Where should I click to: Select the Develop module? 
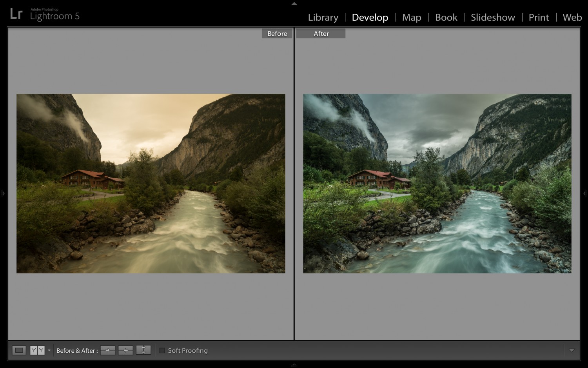click(370, 17)
